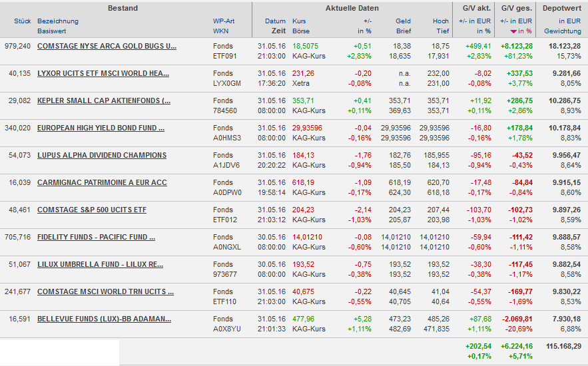
Task: Open LYXOR UCITS ETF MSCI WORLD link
Action: click(103, 73)
